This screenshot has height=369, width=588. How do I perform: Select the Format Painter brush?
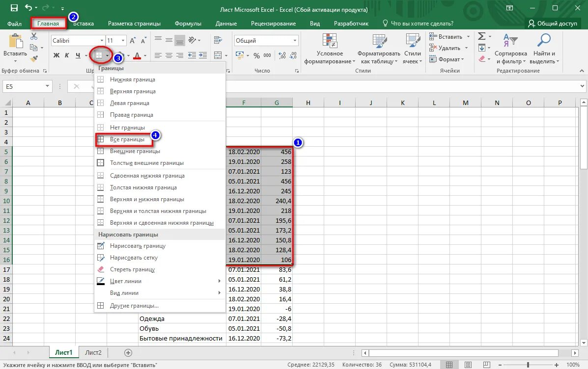(x=34, y=59)
